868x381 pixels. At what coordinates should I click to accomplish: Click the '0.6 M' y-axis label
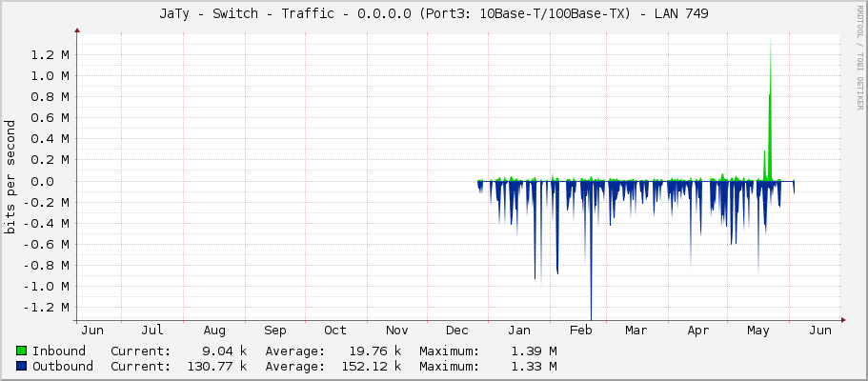click(50, 118)
